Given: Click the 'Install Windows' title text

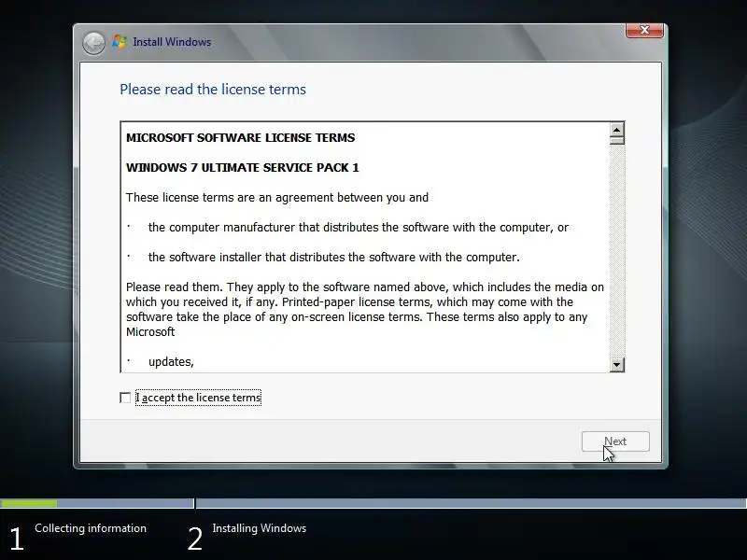Looking at the screenshot, I should (172, 42).
